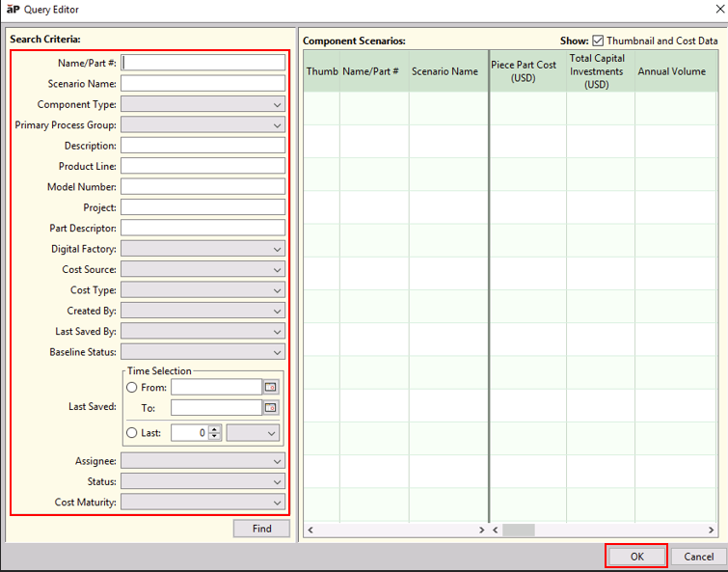The height and width of the screenshot is (572, 728).
Task: Sort by Thumb column header
Action: point(322,71)
